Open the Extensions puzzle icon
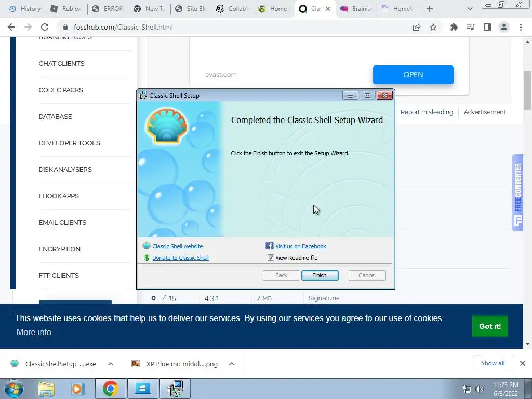The height and width of the screenshot is (399, 532). coord(454,27)
